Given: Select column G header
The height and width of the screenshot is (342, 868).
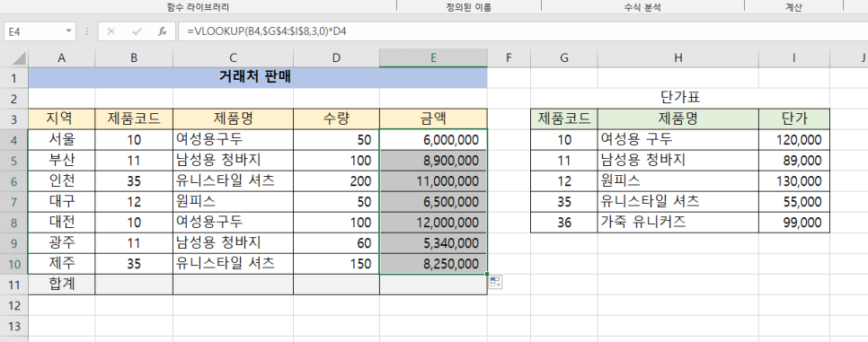Looking at the screenshot, I should tap(564, 57).
